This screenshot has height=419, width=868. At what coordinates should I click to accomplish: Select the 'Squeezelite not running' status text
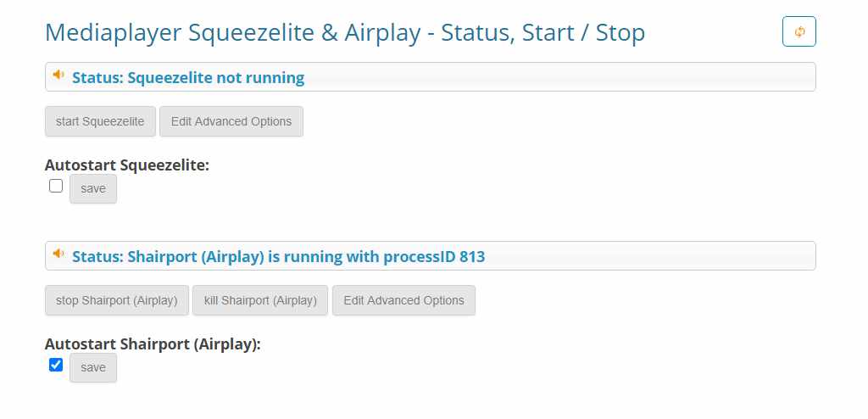click(x=216, y=77)
